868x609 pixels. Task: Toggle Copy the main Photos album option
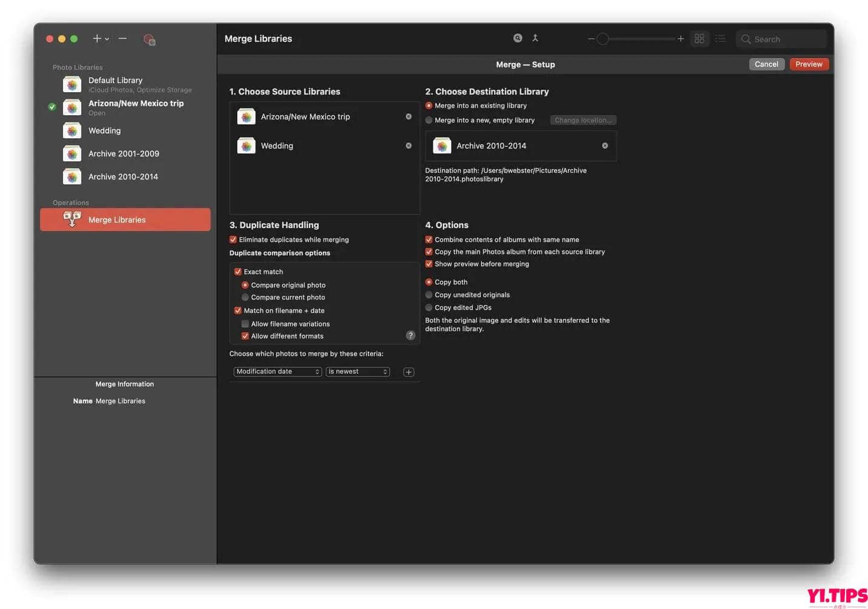click(429, 252)
